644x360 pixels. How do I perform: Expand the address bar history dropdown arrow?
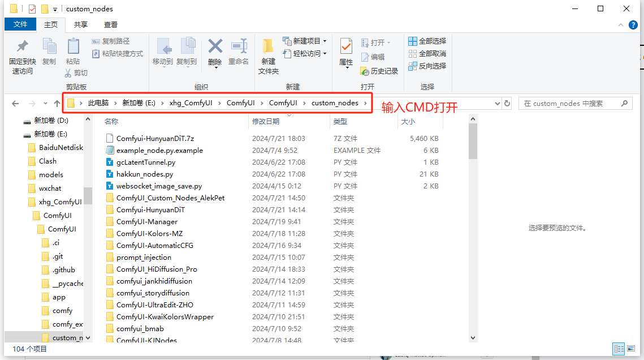pyautogui.click(x=497, y=104)
